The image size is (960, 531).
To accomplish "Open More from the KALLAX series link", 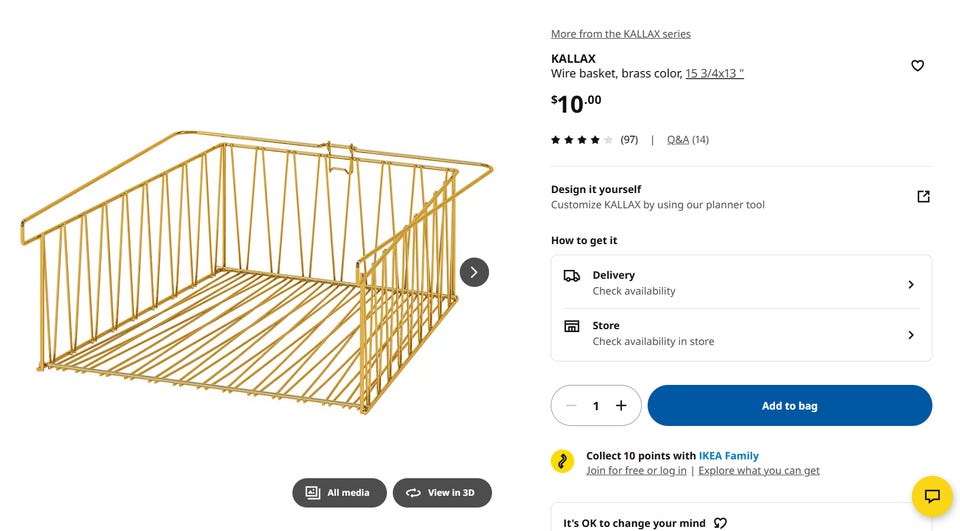I will [621, 34].
